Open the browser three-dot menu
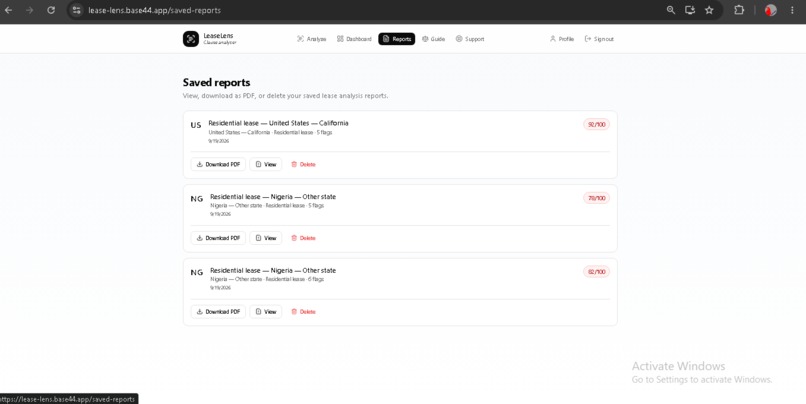Screen dimensions: 806x404 click(792, 10)
